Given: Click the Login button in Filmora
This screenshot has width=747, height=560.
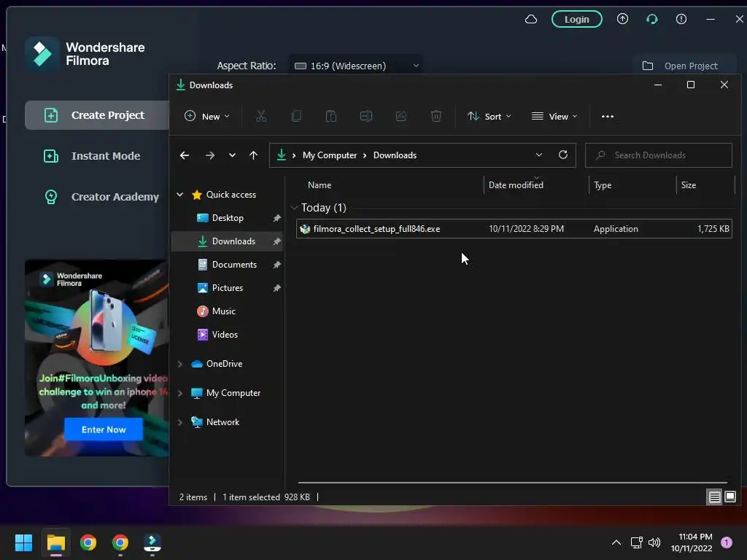Looking at the screenshot, I should tap(576, 19).
